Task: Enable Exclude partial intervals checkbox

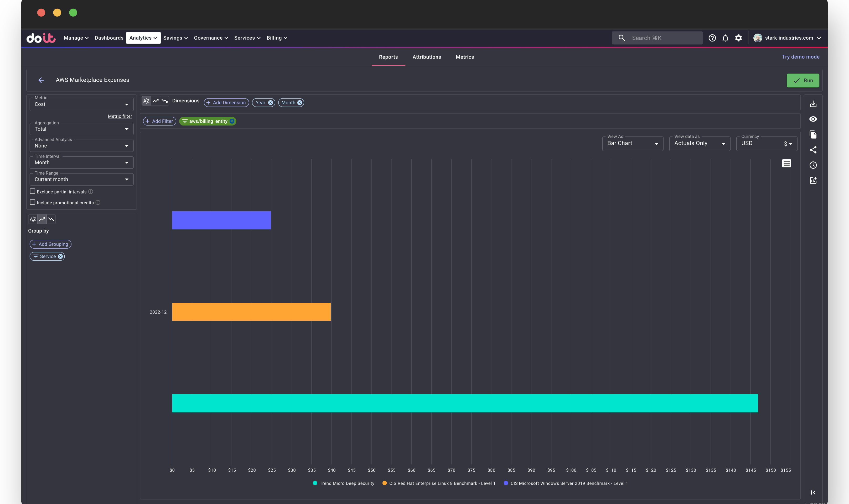Action: point(33,192)
